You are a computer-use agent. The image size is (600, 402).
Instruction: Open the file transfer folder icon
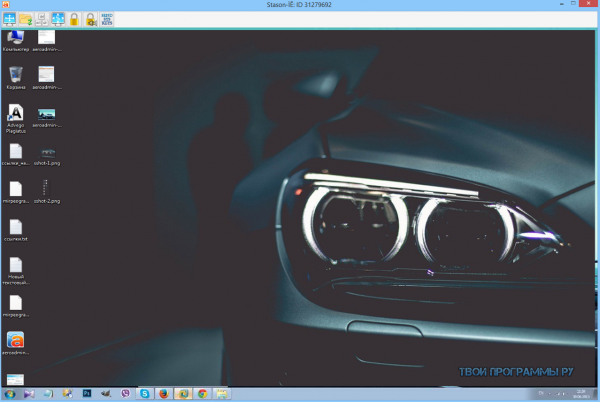[x=26, y=19]
